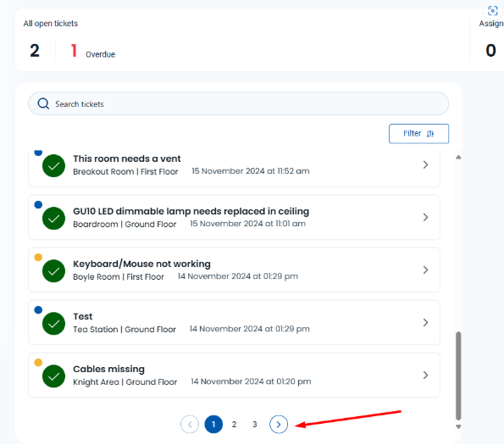
Task: Click 'Knight Area | Ground Floor' location text
Action: (125, 381)
